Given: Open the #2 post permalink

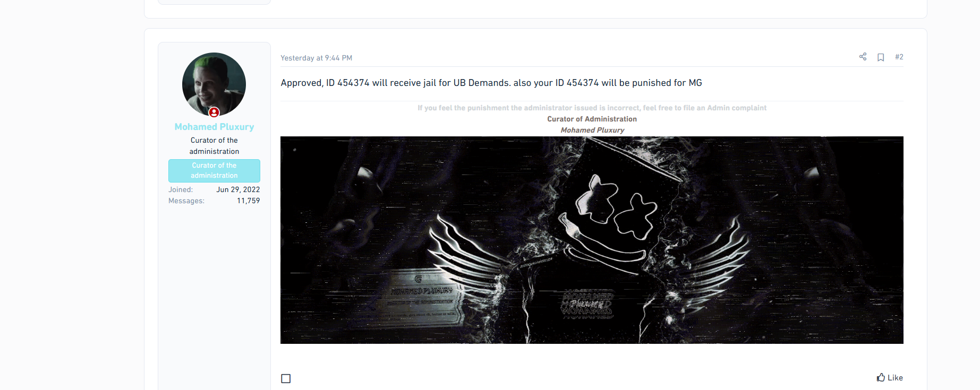Looking at the screenshot, I should click(899, 57).
